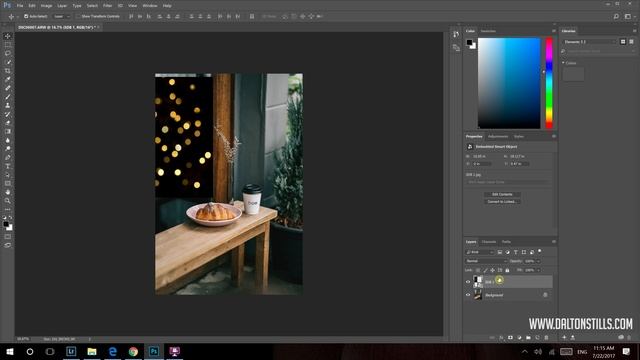Enable Show Transform Controls checkbox
The image size is (640, 360).
coord(78,16)
